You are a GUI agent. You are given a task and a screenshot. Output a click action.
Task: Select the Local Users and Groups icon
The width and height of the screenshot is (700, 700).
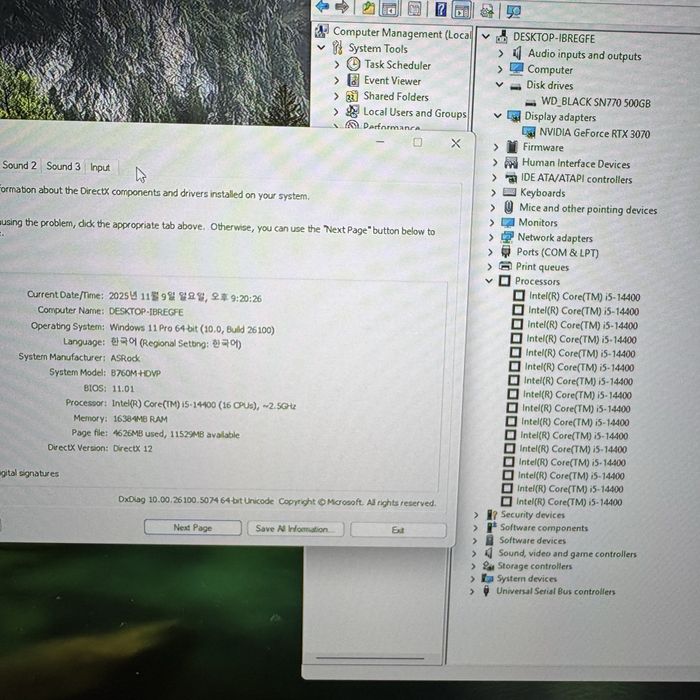352,111
